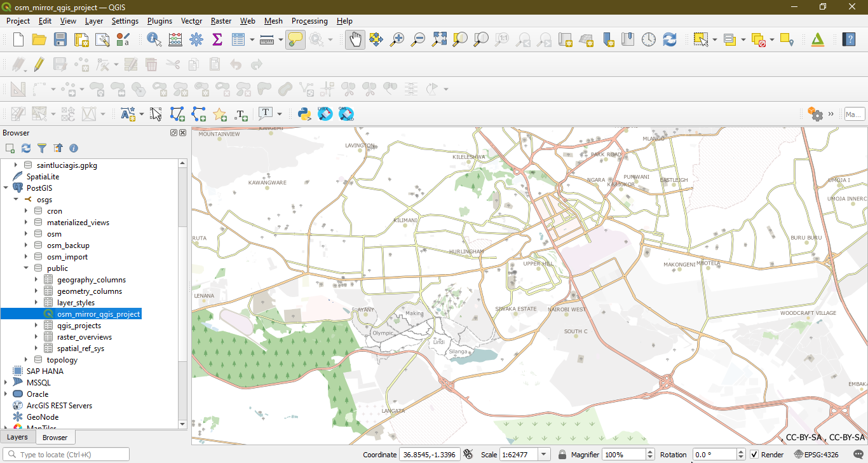
Task: Create a new project with the blank page icon
Action: pos(18,39)
